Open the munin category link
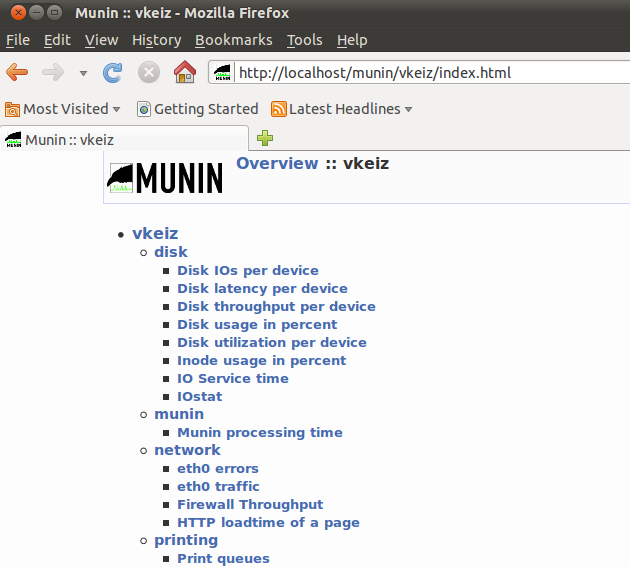Image resolution: width=630 pixels, height=567 pixels. (179, 414)
